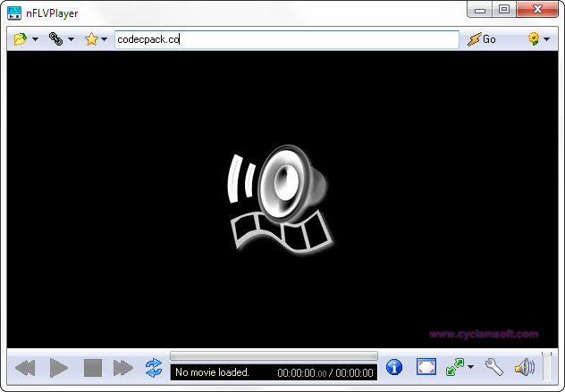
Task: Expand the flower icon dropdown arrow
Action: [547, 39]
